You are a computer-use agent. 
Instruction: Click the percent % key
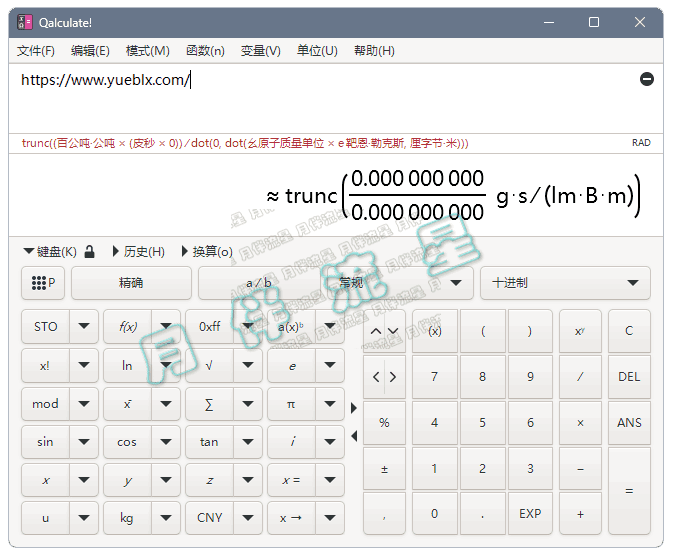click(384, 423)
